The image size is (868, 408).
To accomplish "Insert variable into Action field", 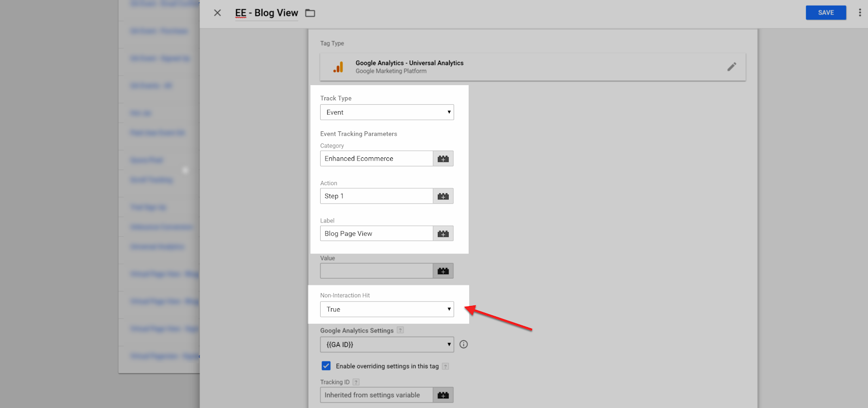I will (x=443, y=196).
